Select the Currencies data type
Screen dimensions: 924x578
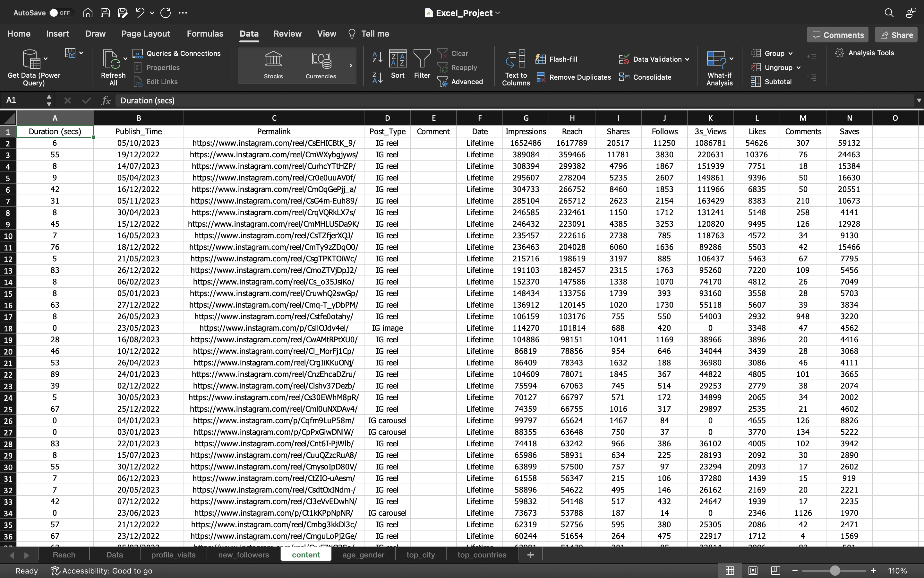(x=321, y=65)
